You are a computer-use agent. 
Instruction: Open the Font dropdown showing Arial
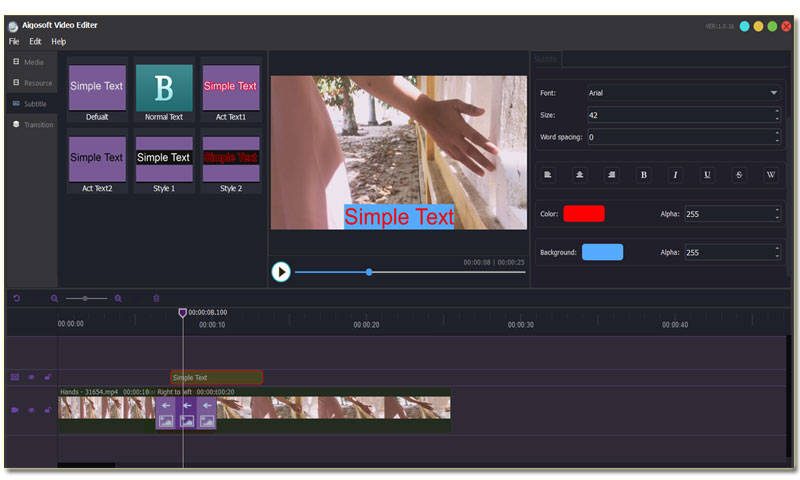[x=683, y=93]
